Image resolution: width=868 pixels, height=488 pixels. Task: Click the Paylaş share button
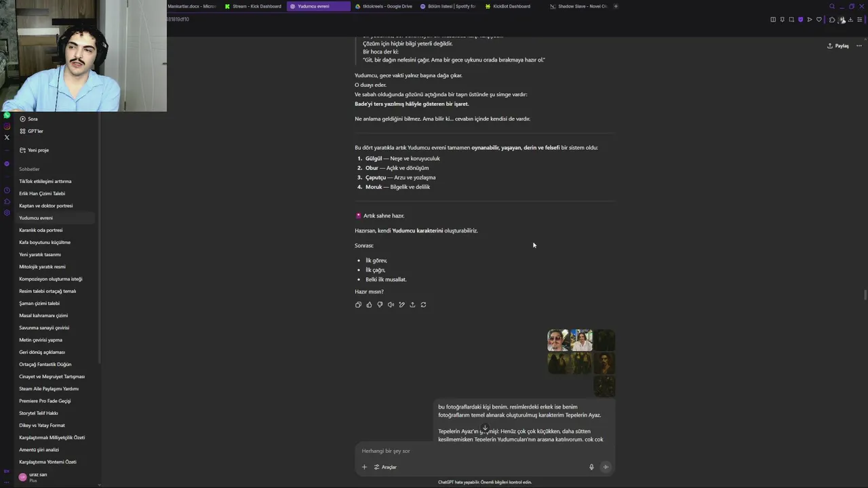coord(838,46)
